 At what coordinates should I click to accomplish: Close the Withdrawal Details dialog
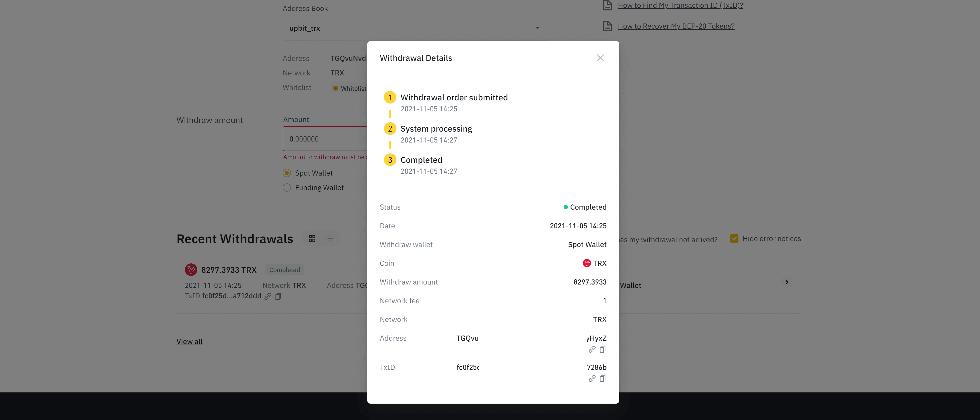click(600, 58)
